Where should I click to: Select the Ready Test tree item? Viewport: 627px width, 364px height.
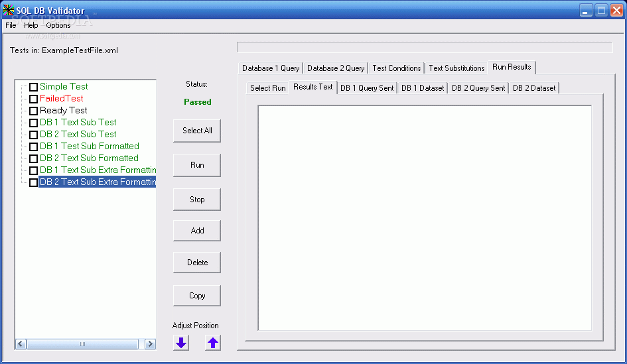(x=63, y=110)
